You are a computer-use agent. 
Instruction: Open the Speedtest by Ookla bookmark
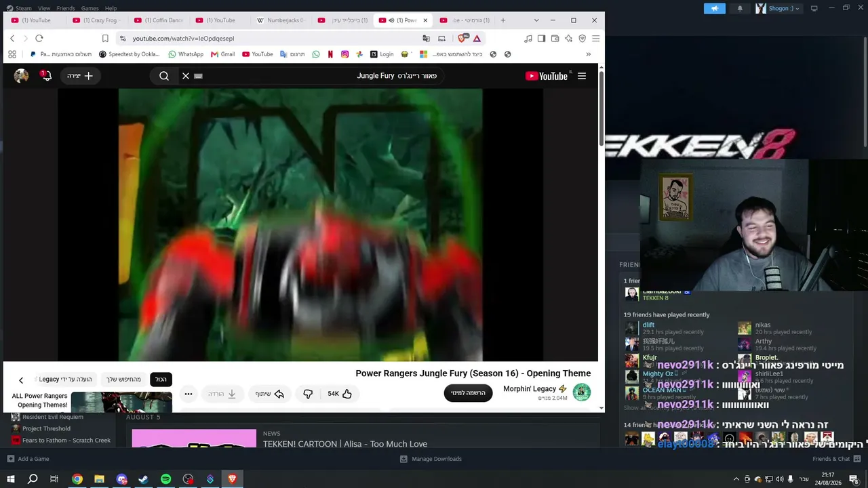coord(129,54)
